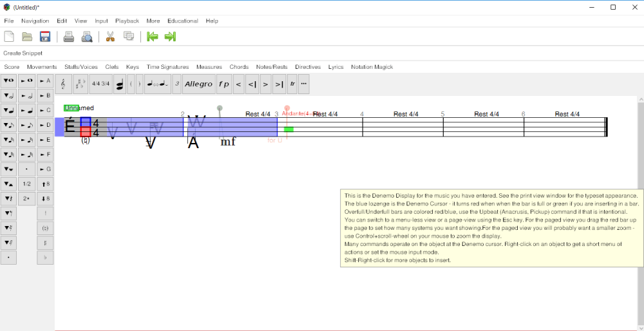Click the Unnamed staff name label

click(x=79, y=108)
